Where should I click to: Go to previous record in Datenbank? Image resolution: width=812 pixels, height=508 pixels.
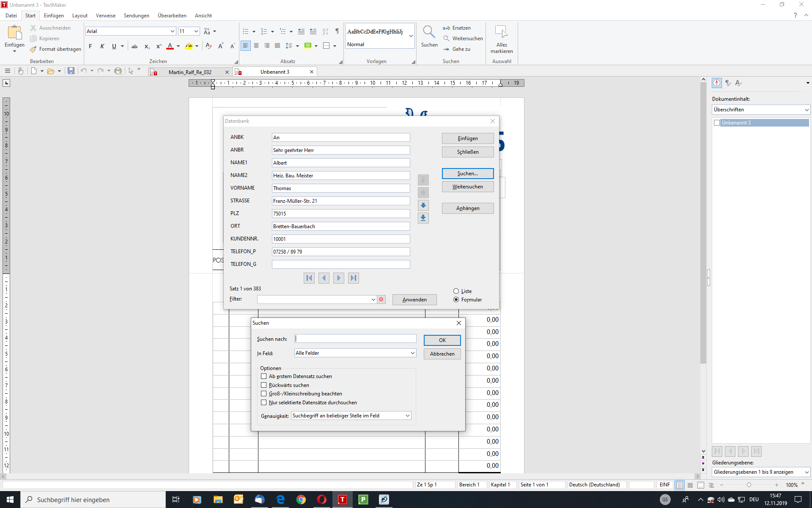(x=324, y=278)
